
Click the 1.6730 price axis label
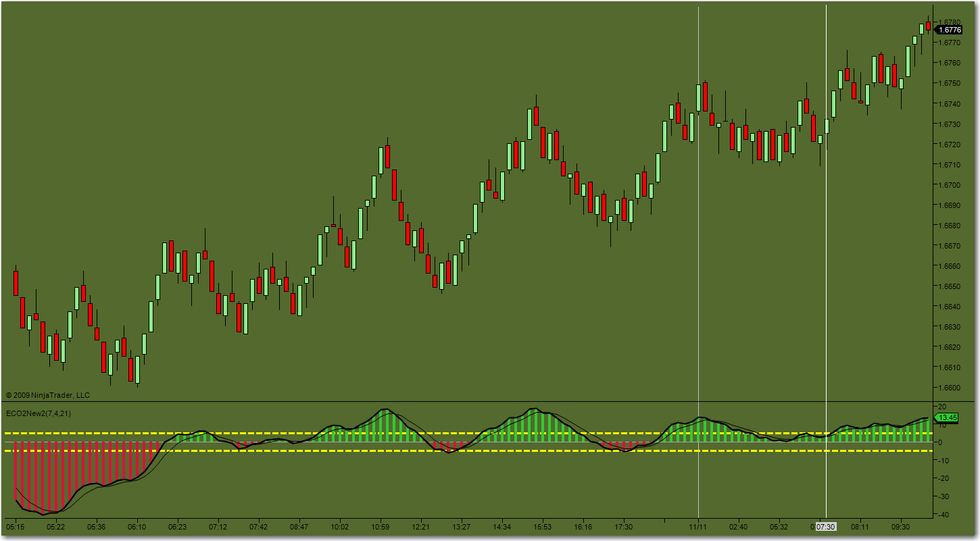[x=950, y=124]
